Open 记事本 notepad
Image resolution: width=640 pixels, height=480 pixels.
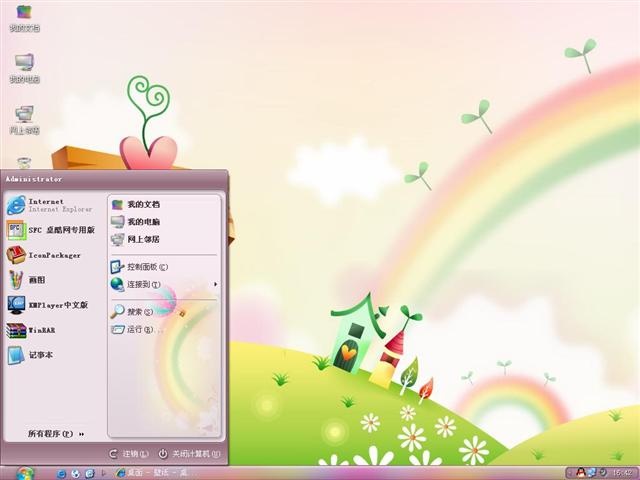[x=30, y=355]
